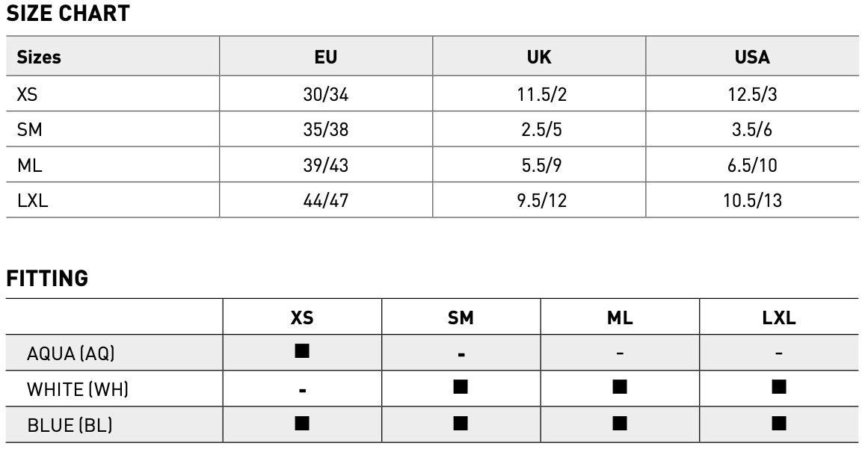Image resolution: width=868 pixels, height=452 pixels.
Task: Click the FITTING heading
Action: 47,278
